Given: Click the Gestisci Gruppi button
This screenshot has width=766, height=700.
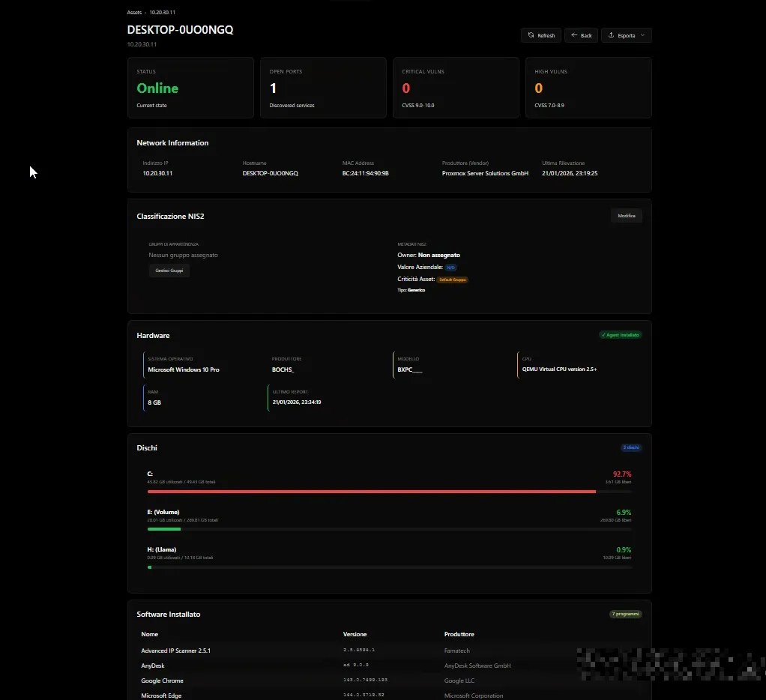Looking at the screenshot, I should tap(169, 270).
